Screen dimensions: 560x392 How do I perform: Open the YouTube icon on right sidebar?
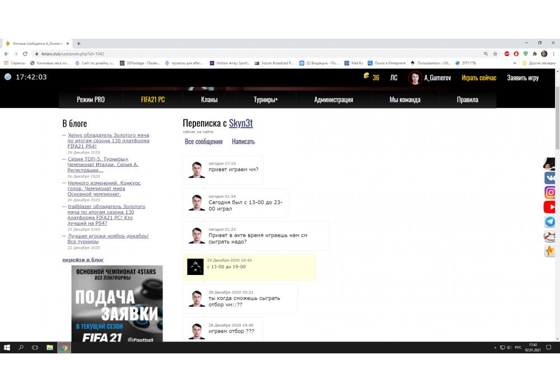click(550, 207)
